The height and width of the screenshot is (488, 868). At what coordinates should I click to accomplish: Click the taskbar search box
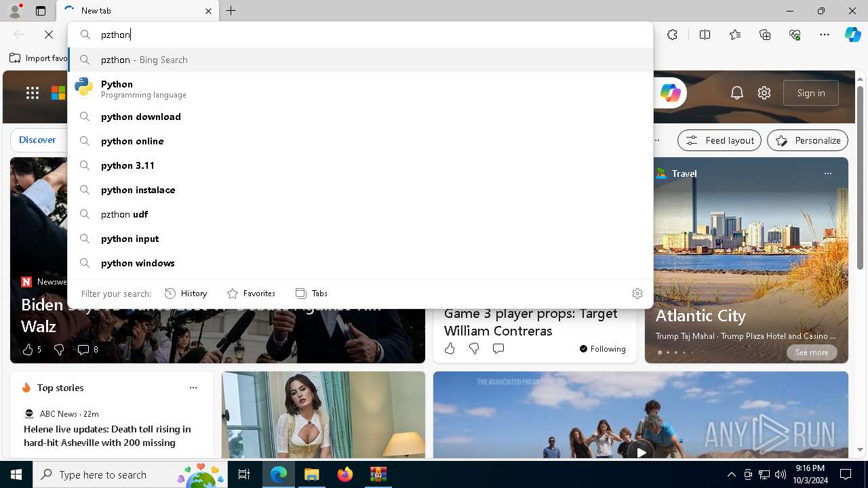coord(130,474)
